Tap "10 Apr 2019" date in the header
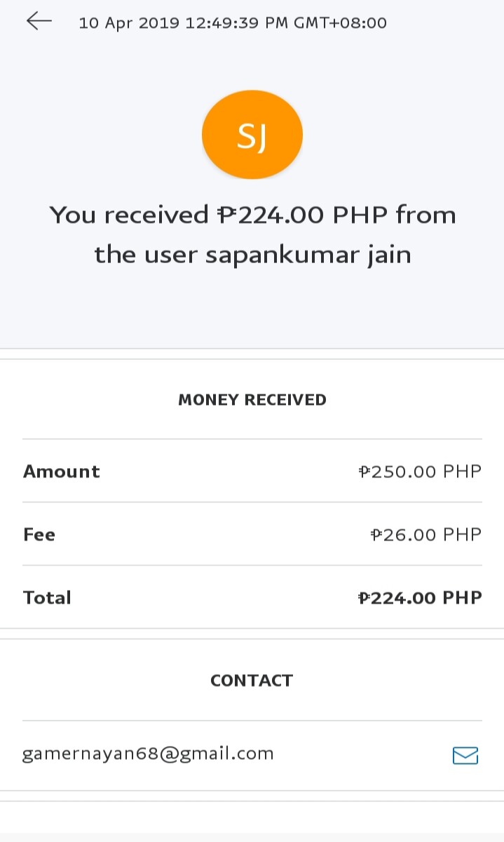Screen dimensions: 504x842 (x=130, y=23)
